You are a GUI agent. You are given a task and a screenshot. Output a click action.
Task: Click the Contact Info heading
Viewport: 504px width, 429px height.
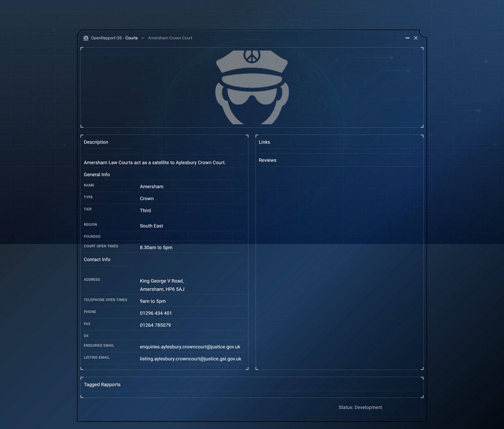coord(97,259)
